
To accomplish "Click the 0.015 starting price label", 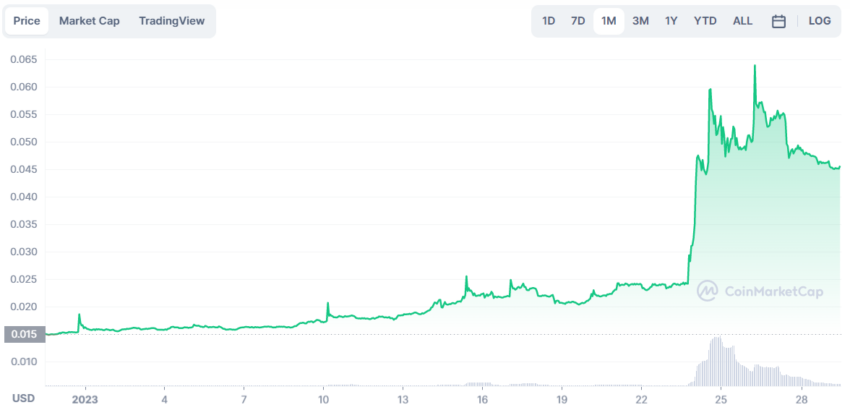I will point(25,335).
